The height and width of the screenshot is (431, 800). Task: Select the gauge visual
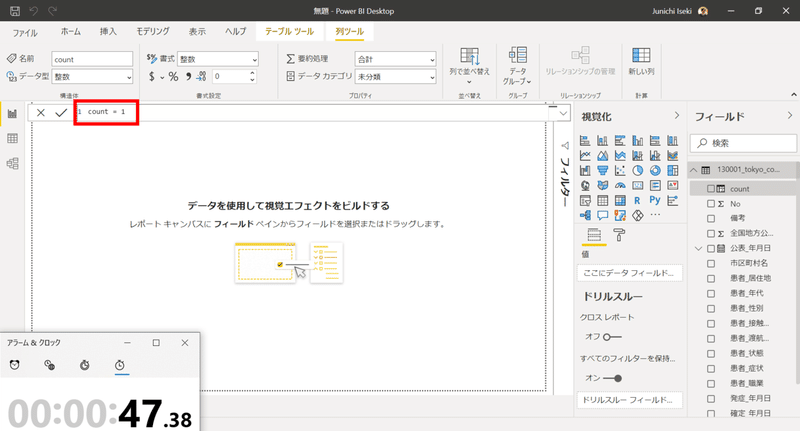(x=620, y=186)
